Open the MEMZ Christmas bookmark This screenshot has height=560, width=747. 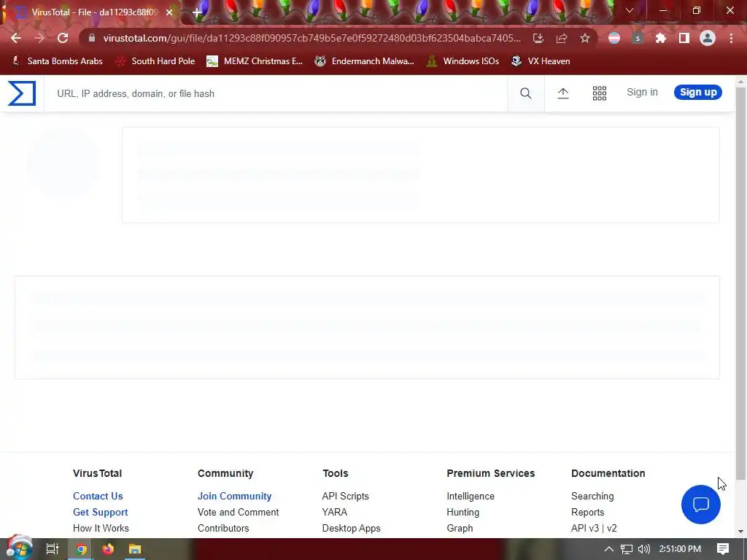(x=255, y=61)
